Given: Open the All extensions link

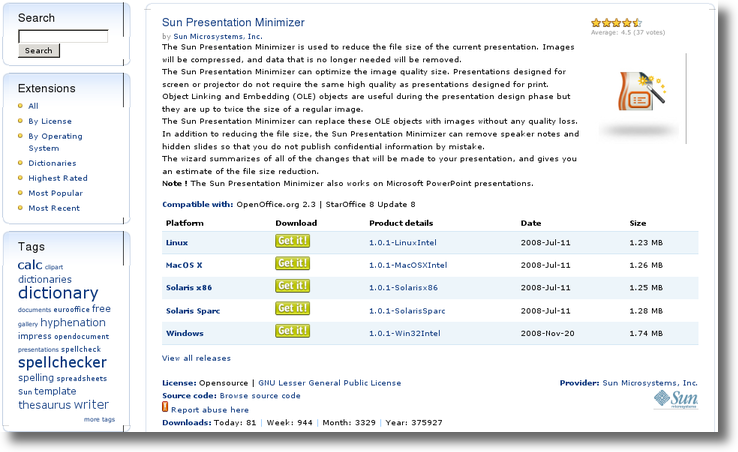Looking at the screenshot, I should [x=33, y=106].
